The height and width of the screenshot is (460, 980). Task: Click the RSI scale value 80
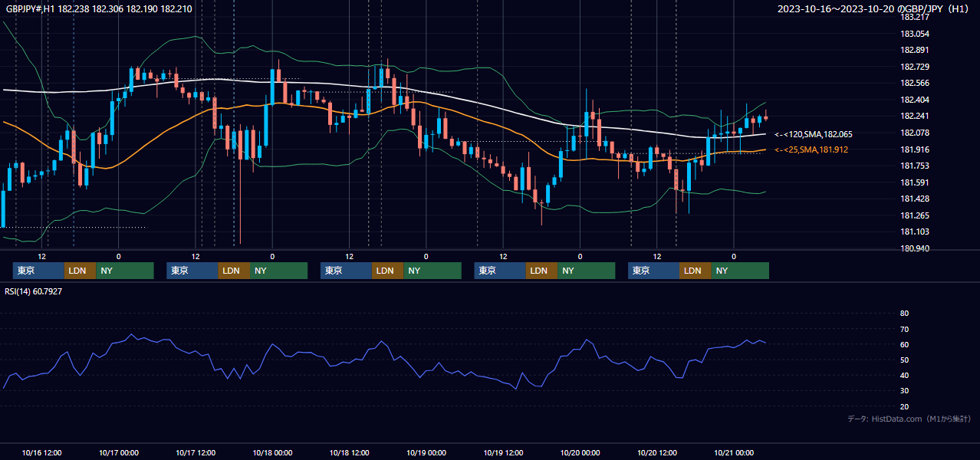(x=904, y=314)
